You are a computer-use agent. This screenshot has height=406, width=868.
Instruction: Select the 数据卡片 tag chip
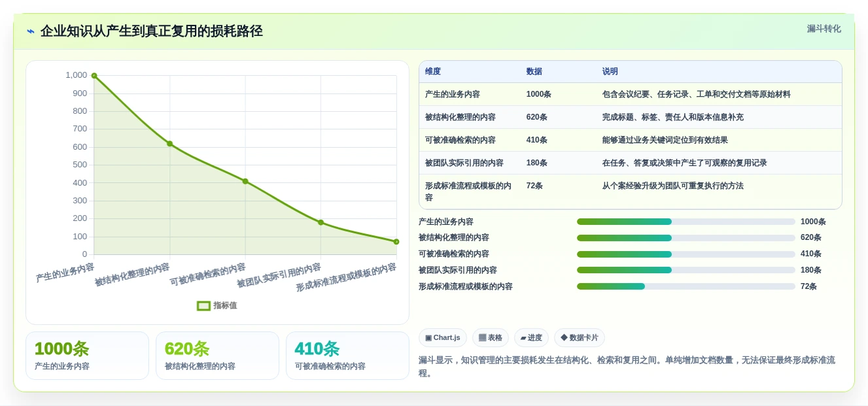point(580,337)
